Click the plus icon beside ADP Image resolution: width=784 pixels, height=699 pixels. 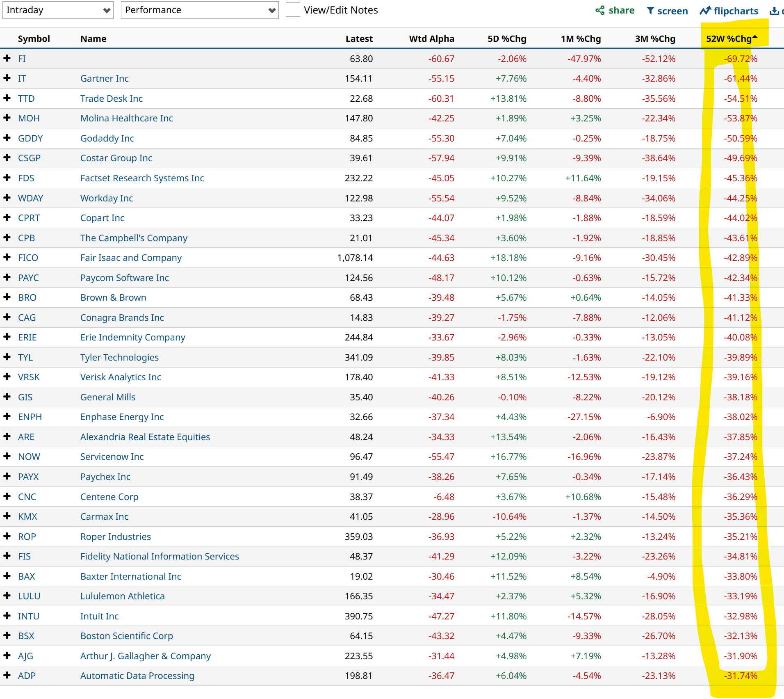[x=7, y=675]
